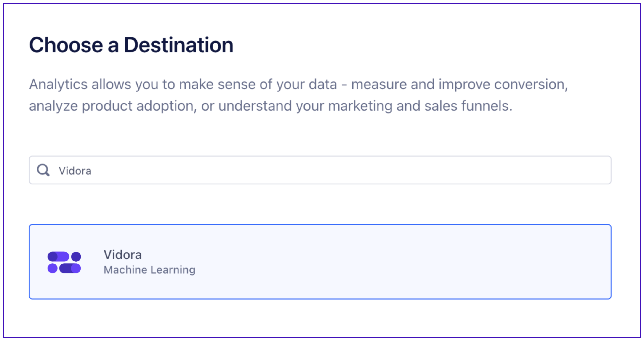
Task: Click the lower-left dot of Vidora logo
Action: coord(53,268)
